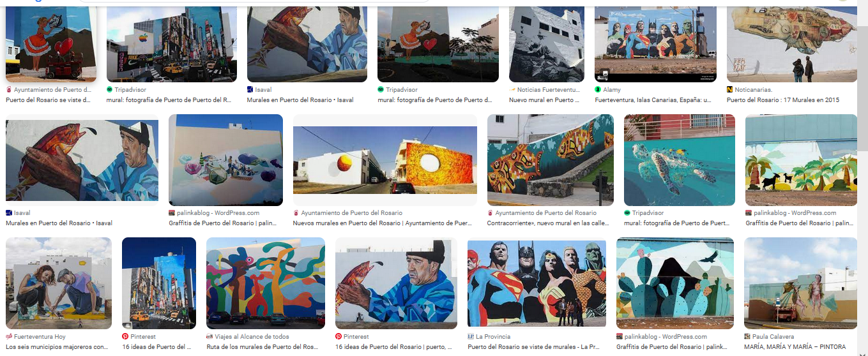This screenshot has width=868, height=356.
Task: Open the sea turtle mural image
Action: 680,159
